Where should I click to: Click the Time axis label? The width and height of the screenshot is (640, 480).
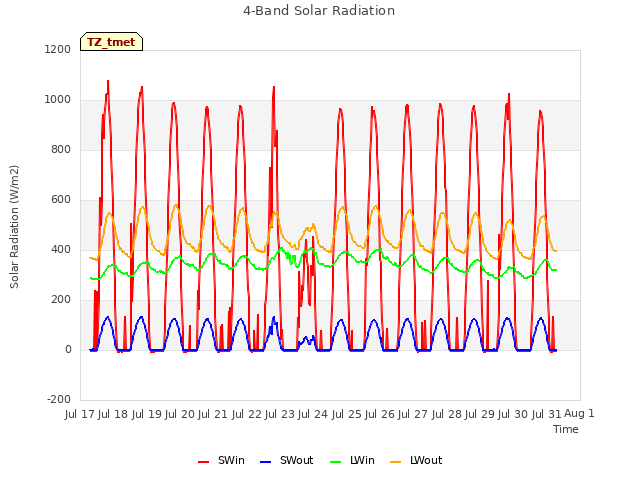click(565, 429)
